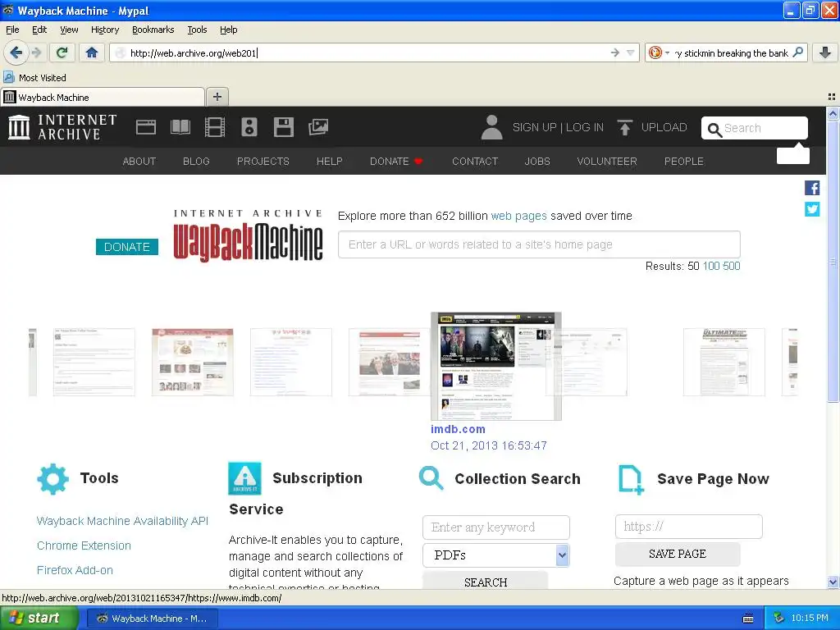Go back using the browser back arrow
Image resolution: width=840 pixels, height=630 pixels.
[16, 52]
